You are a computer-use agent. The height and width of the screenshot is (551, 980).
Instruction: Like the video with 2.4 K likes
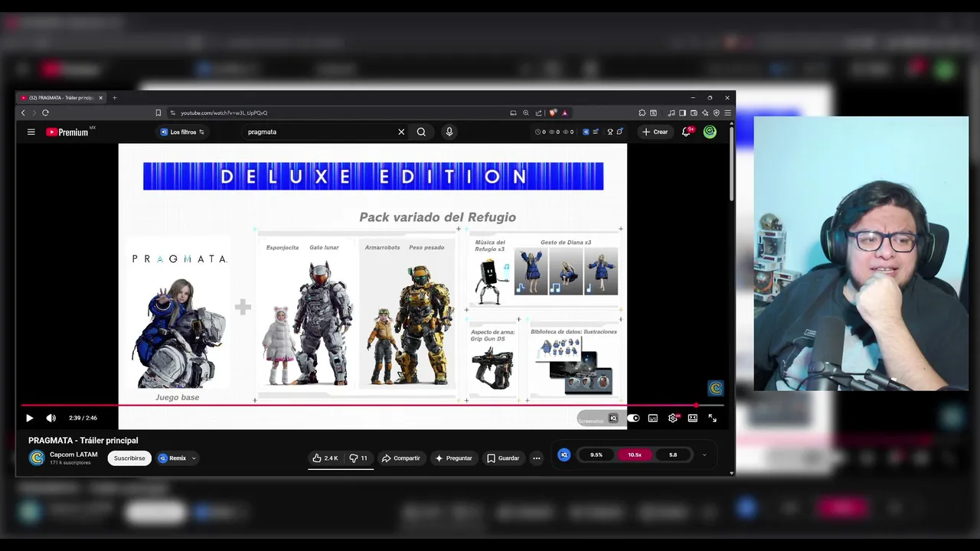325,458
